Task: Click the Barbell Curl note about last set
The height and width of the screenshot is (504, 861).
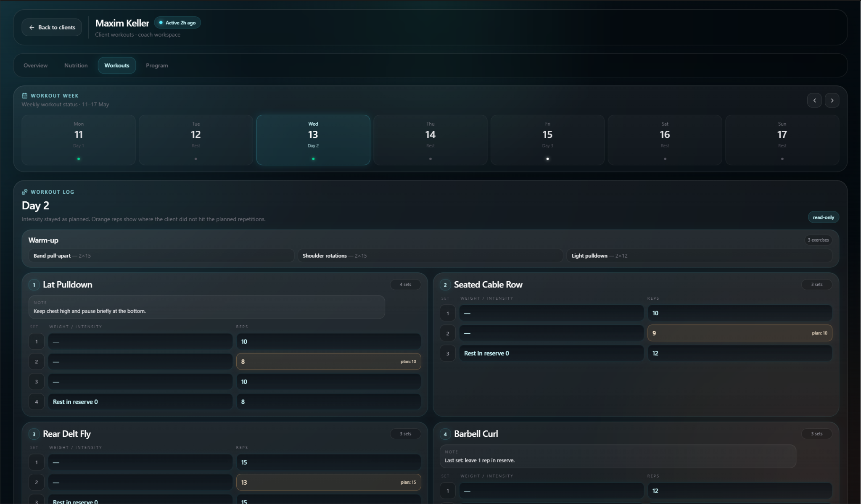Action: point(618,457)
